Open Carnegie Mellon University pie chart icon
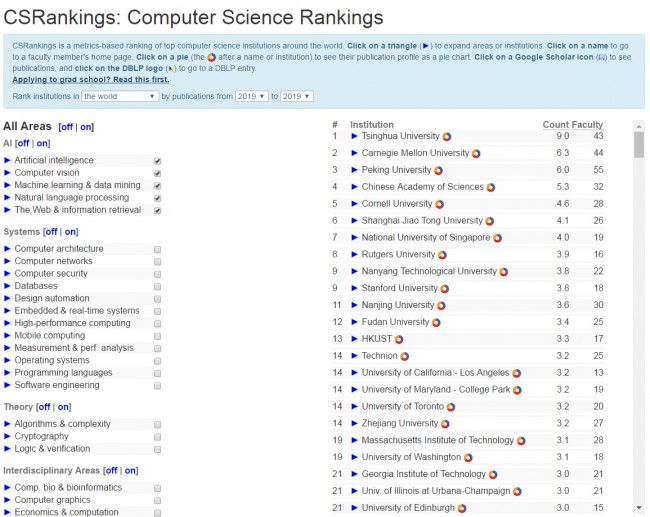The image size is (650, 517). [x=476, y=153]
